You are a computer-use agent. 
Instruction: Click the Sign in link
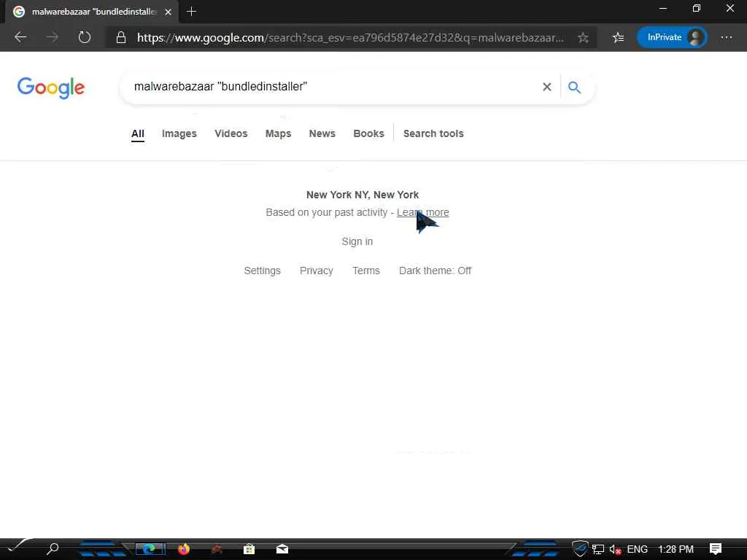tap(357, 241)
